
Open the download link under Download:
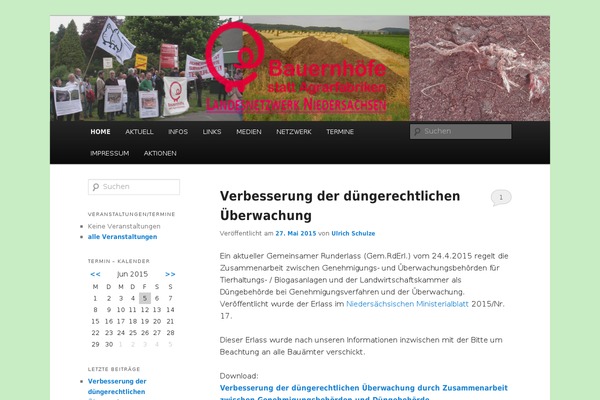tap(364, 392)
